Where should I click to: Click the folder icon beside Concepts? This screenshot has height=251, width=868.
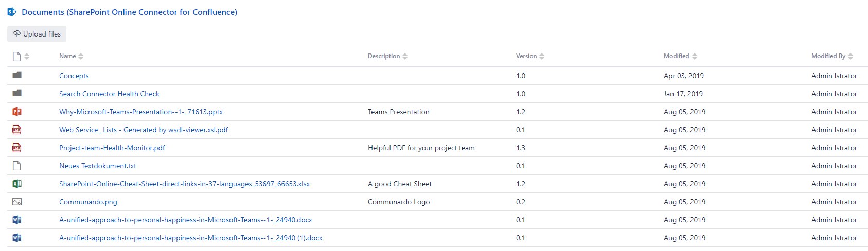pos(17,75)
